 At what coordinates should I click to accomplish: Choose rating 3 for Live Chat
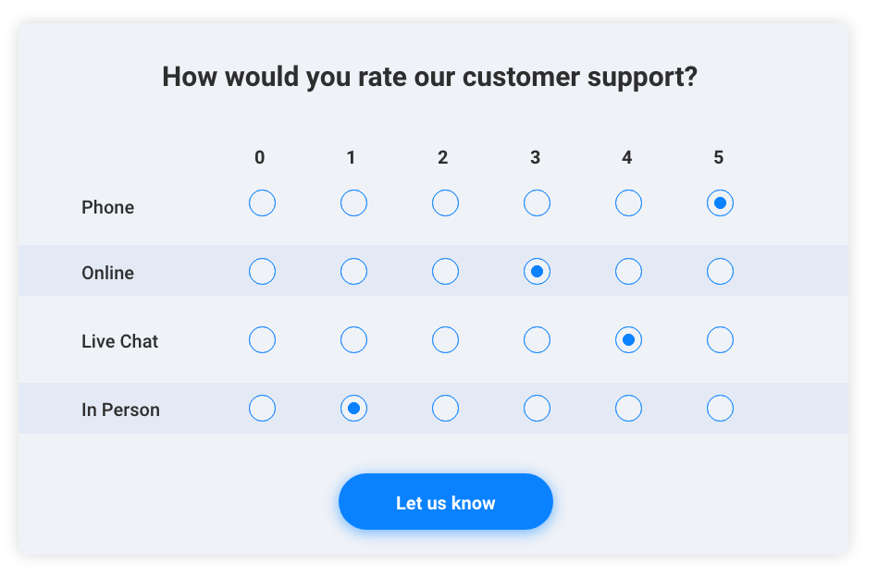point(537,340)
